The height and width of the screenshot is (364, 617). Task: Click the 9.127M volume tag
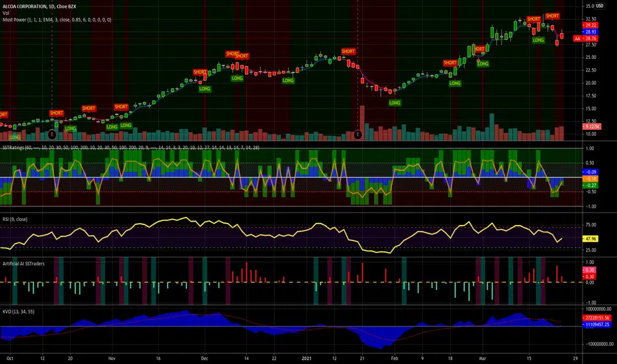click(x=591, y=126)
